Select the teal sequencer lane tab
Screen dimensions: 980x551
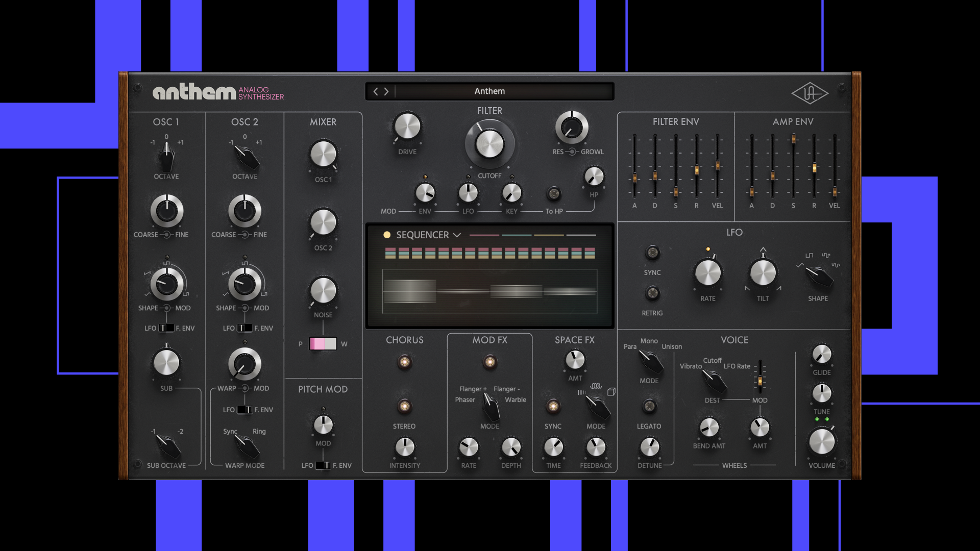[x=516, y=235]
